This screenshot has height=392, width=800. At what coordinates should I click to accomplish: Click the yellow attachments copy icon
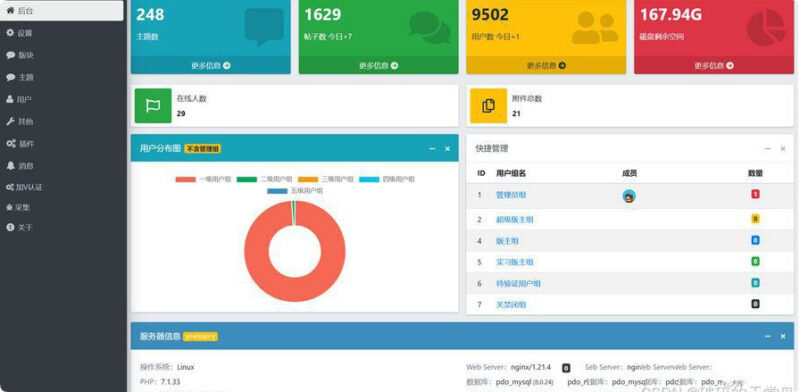488,106
